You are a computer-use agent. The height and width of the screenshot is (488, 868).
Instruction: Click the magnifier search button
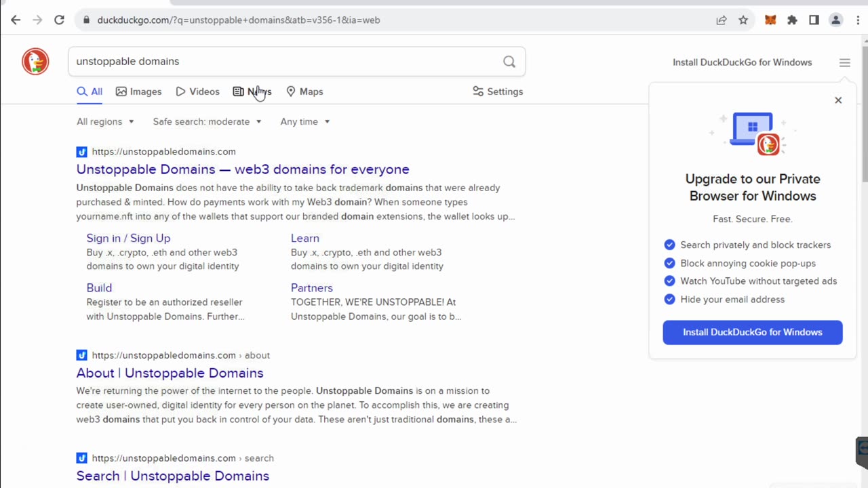[509, 62]
